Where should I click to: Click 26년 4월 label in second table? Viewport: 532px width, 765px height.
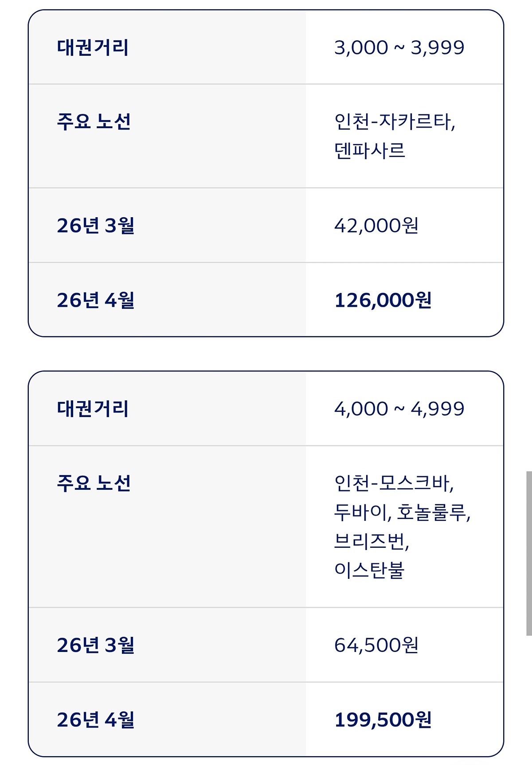click(95, 719)
